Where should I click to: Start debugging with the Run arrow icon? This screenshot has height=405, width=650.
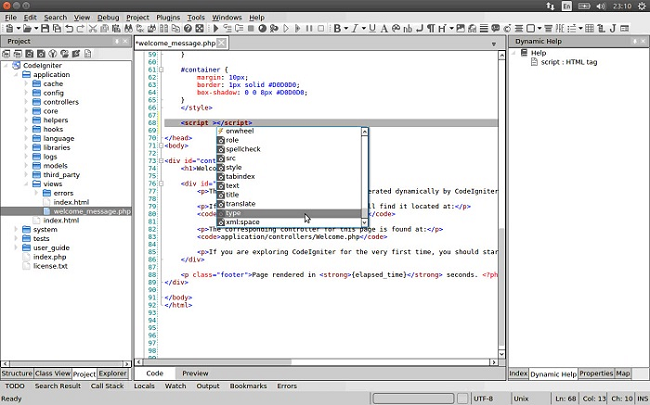(216, 29)
